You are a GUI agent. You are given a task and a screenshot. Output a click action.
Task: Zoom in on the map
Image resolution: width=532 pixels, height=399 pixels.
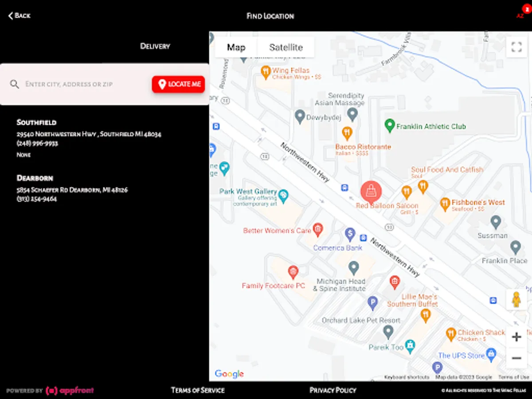[x=516, y=337]
